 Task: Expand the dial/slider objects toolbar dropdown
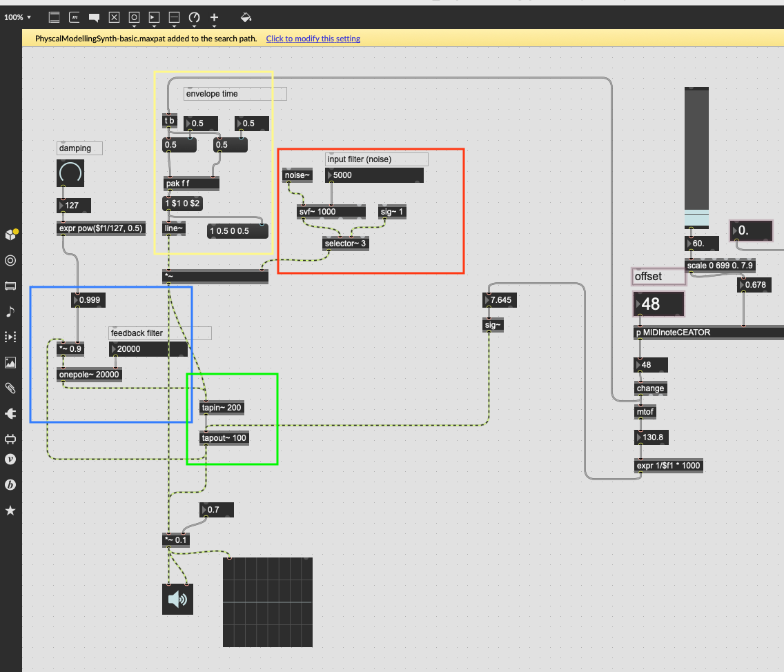pos(195,17)
